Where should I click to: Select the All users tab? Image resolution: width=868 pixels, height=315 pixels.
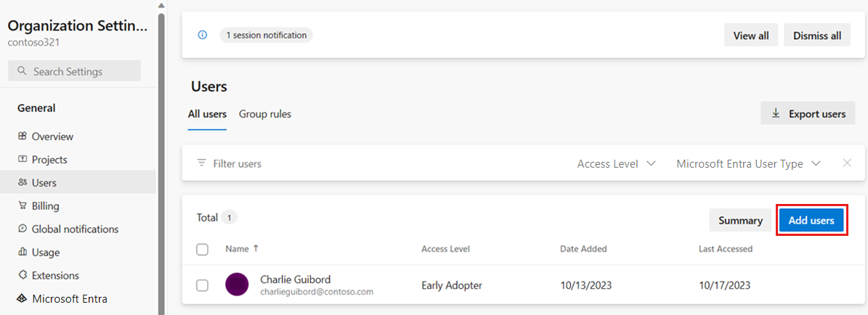(x=207, y=114)
